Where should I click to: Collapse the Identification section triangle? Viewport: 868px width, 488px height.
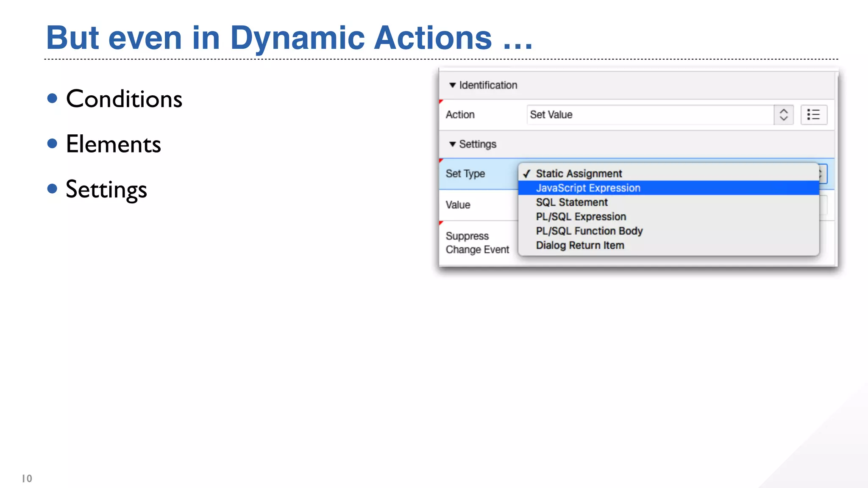452,85
